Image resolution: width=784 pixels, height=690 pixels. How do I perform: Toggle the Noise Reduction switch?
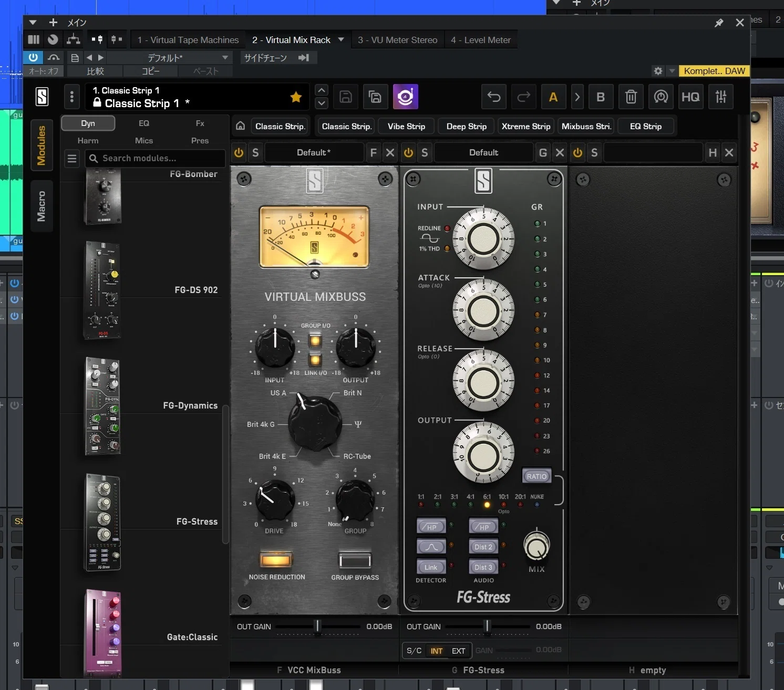pyautogui.click(x=276, y=559)
